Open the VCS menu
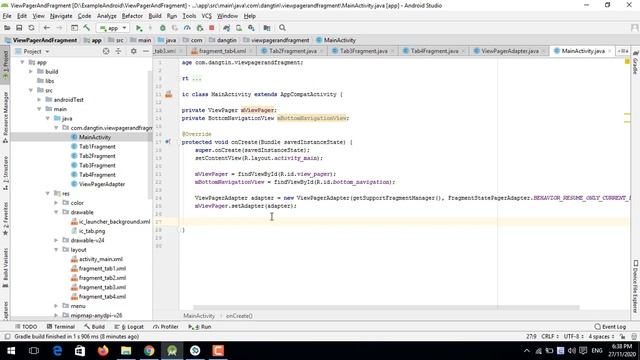The width and height of the screenshot is (640, 360). pyautogui.click(x=207, y=16)
